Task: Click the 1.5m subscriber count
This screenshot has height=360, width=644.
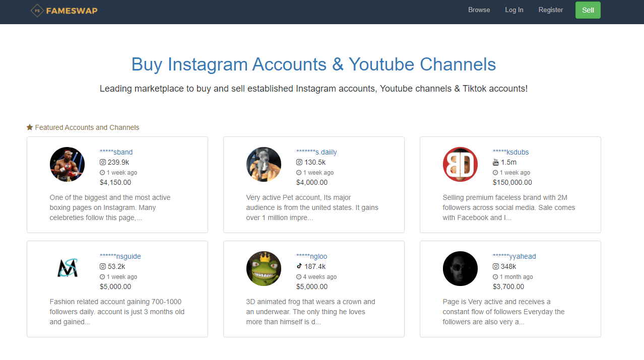Action: [x=508, y=162]
